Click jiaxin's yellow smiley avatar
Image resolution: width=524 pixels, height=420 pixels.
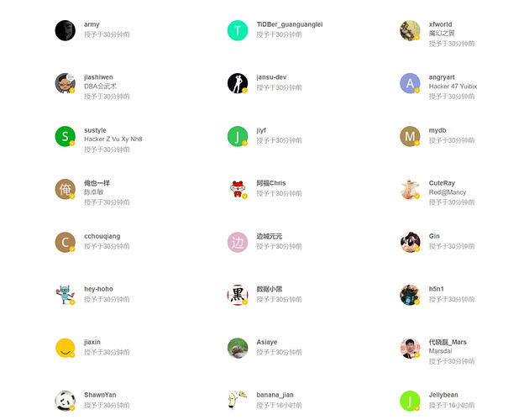65,348
